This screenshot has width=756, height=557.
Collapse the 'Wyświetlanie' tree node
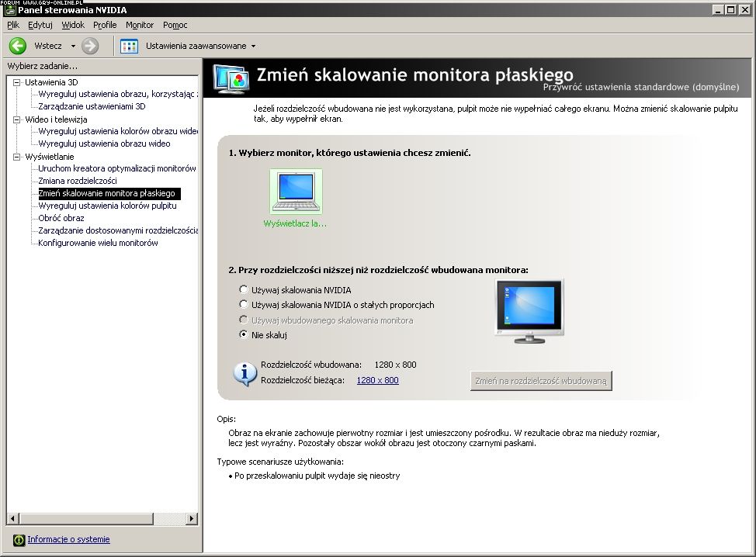(17, 157)
